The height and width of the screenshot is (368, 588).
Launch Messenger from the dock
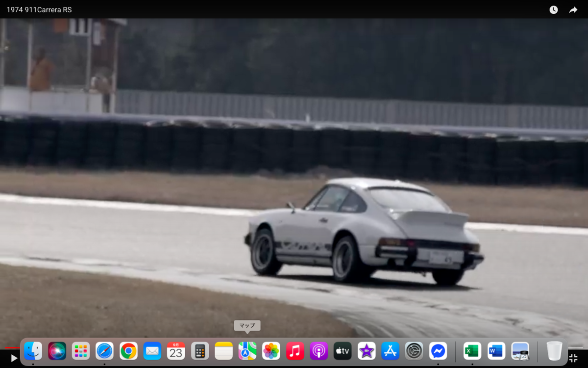(x=438, y=351)
